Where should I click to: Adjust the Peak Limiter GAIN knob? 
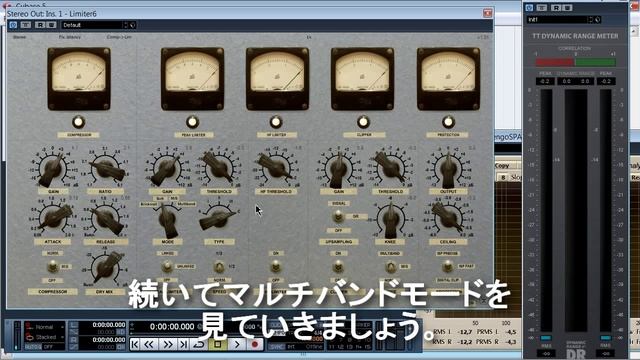click(167, 168)
